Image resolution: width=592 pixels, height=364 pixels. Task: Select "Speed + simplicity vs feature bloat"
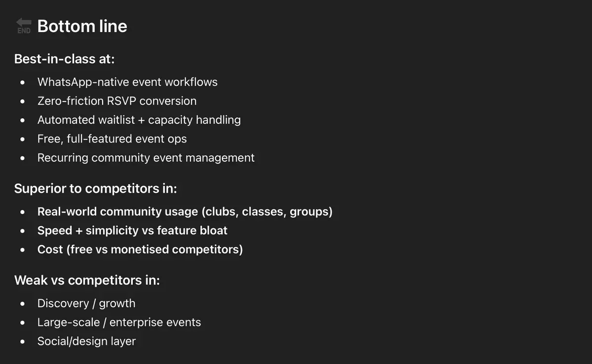tap(132, 230)
